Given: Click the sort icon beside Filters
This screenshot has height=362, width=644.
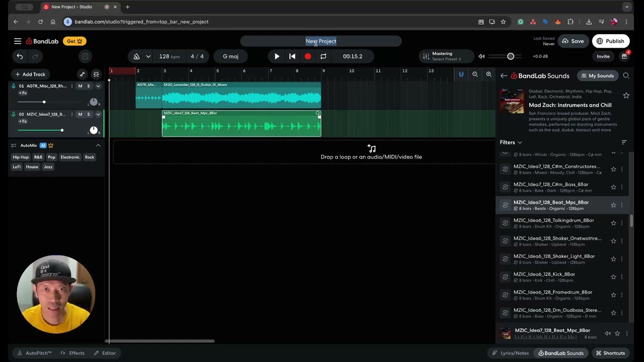Looking at the screenshot, I should [x=624, y=142].
